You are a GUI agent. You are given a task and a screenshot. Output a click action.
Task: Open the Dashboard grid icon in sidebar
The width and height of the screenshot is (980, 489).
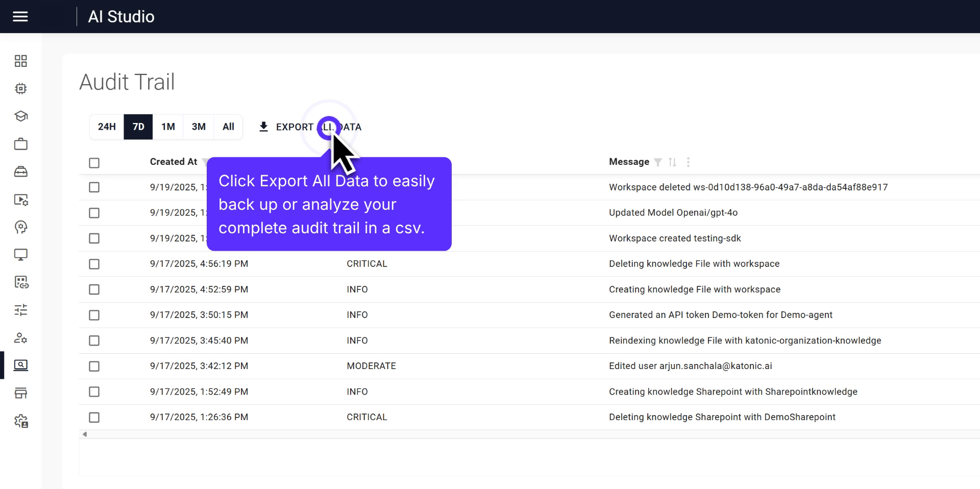tap(21, 61)
